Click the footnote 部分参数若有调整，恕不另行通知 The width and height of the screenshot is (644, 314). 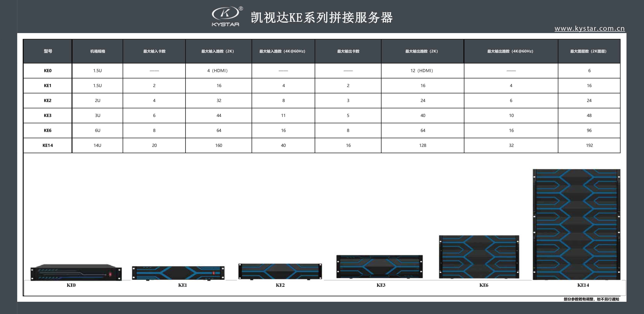point(591,299)
